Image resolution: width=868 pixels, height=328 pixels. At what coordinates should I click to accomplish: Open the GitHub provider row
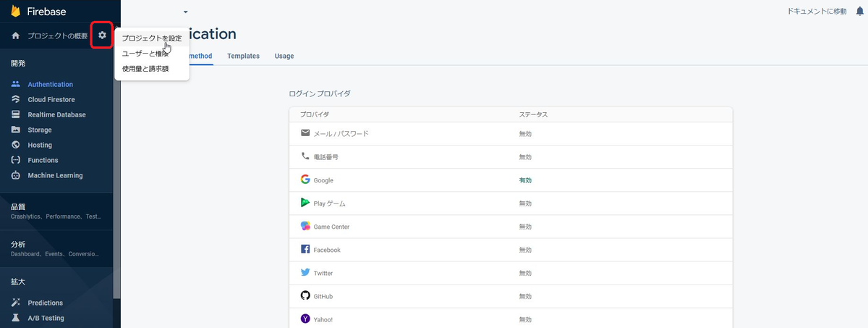(x=511, y=295)
